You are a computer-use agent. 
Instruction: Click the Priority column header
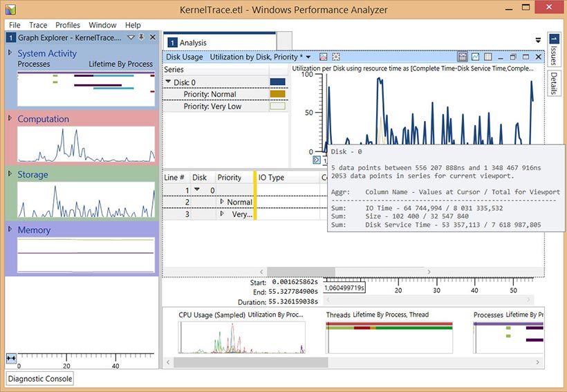point(234,177)
